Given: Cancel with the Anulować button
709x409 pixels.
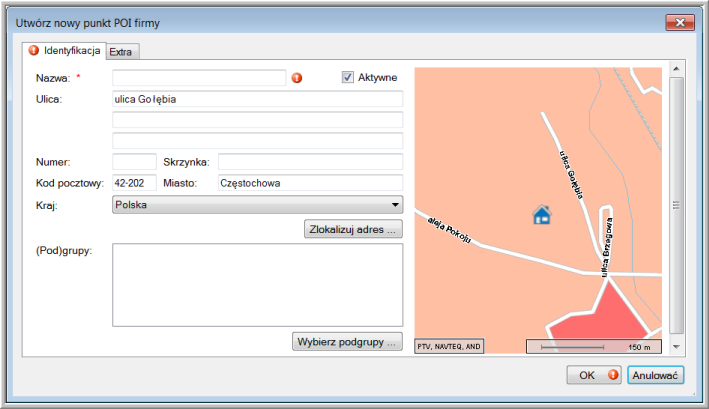Looking at the screenshot, I should pos(655,376).
